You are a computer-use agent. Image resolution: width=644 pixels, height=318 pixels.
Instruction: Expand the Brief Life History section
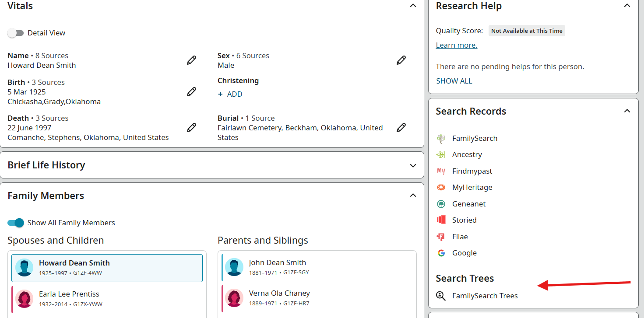coord(413,165)
